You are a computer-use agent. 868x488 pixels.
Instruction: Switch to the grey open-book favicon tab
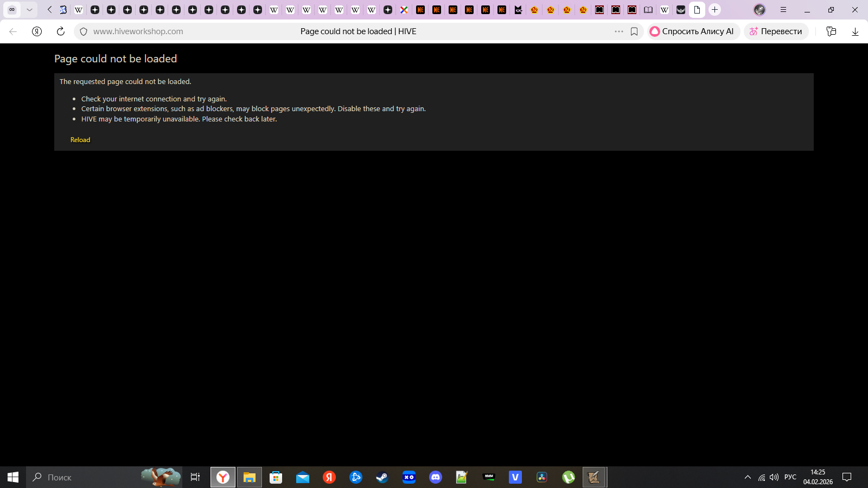pos(648,10)
